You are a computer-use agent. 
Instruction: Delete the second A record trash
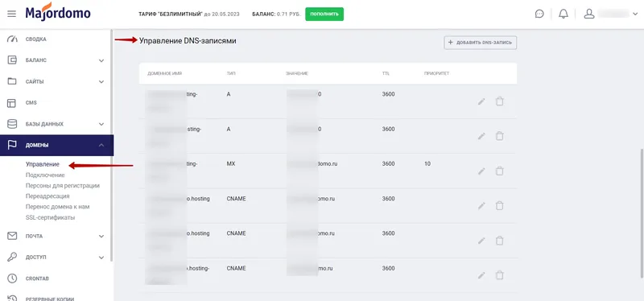click(499, 135)
